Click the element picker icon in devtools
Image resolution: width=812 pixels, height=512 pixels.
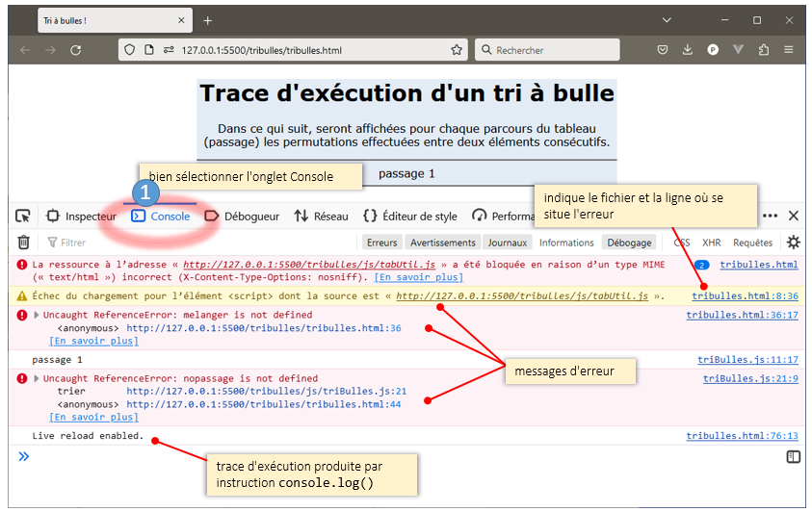[23, 217]
